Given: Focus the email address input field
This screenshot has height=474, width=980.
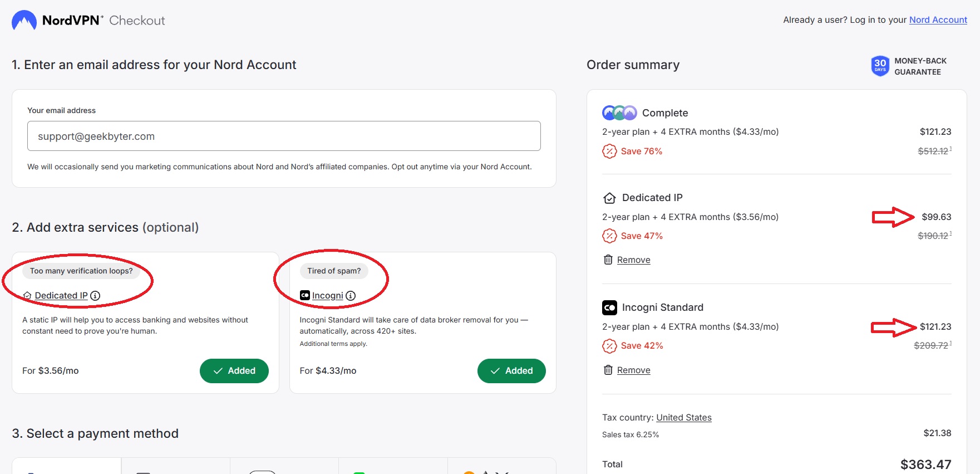Looking at the screenshot, I should pyautogui.click(x=284, y=136).
